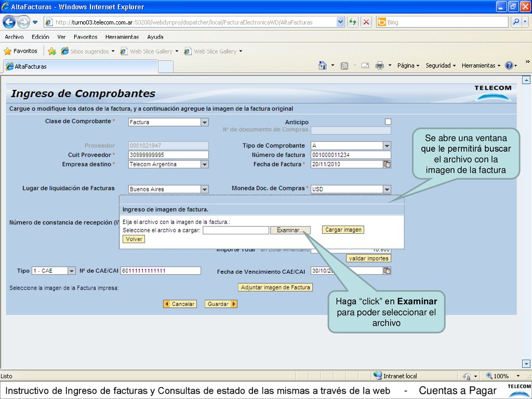Click the first Web Slice Gallery link
The image size is (532, 399).
(x=149, y=51)
